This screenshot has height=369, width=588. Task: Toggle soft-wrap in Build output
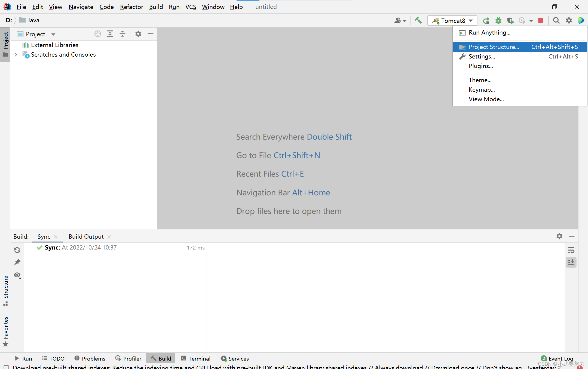(x=571, y=250)
